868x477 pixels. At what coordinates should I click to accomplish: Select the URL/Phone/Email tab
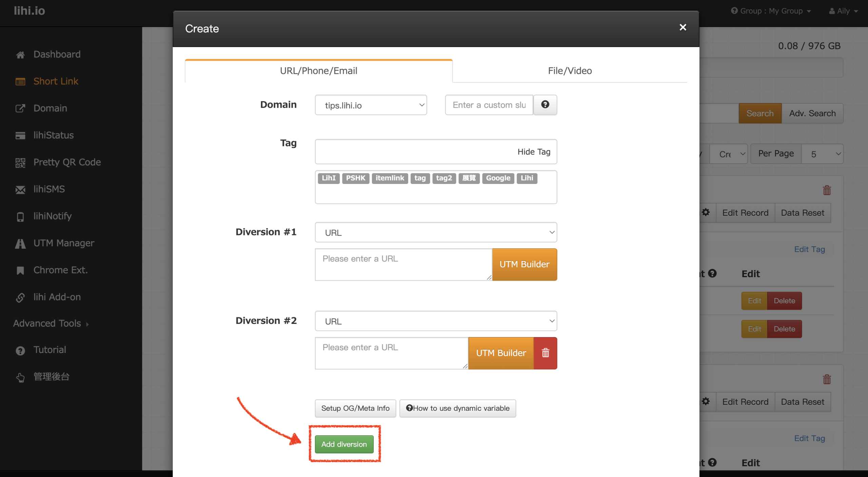click(318, 71)
